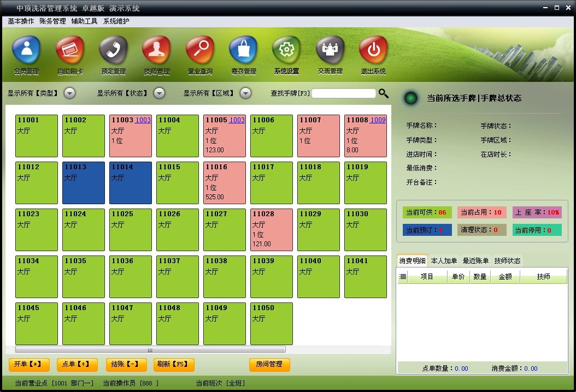Select locker card 11001
The width and height of the screenshot is (576, 392).
point(37,136)
